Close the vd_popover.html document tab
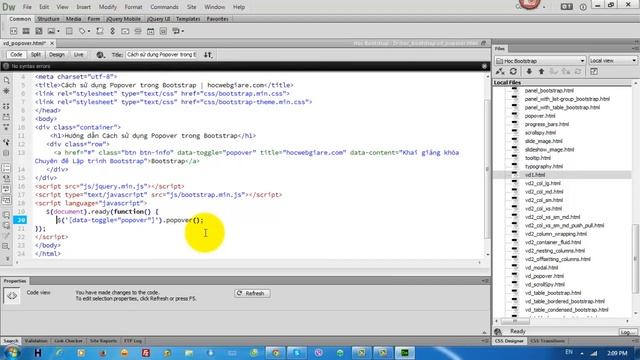The width and height of the screenshot is (640, 360). coord(52,43)
